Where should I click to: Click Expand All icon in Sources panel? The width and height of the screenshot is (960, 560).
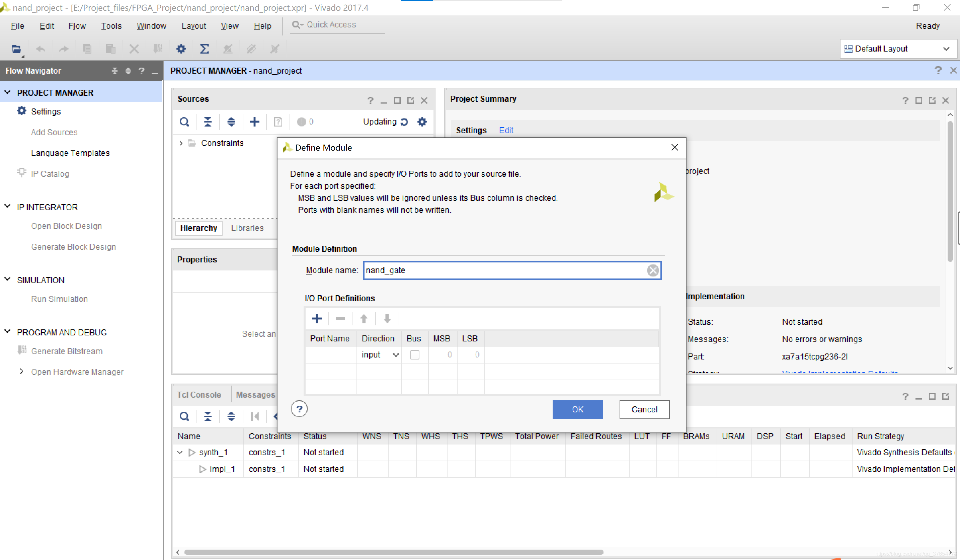click(231, 122)
